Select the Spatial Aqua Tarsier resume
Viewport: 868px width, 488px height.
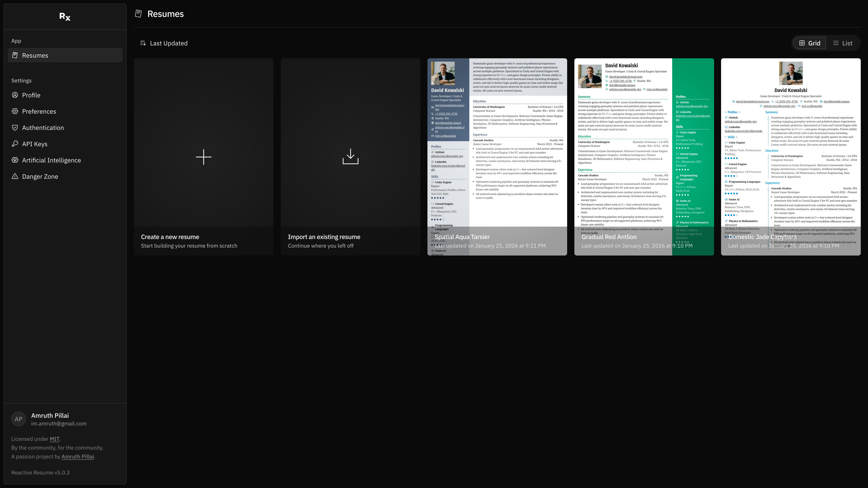(x=497, y=157)
